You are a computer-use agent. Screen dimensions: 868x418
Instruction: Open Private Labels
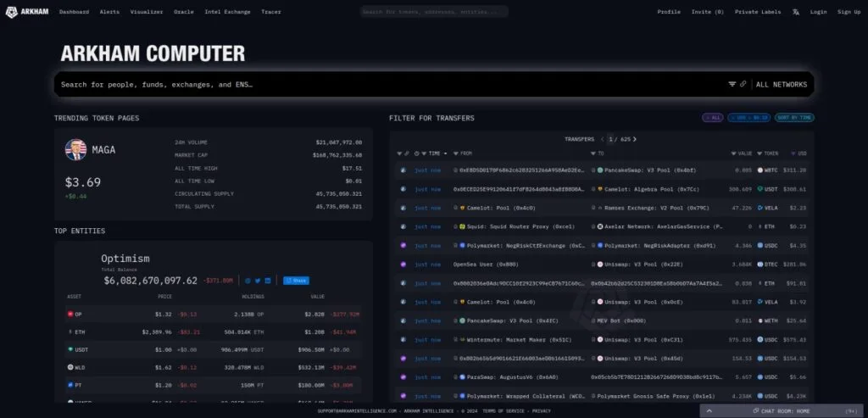(x=758, y=12)
